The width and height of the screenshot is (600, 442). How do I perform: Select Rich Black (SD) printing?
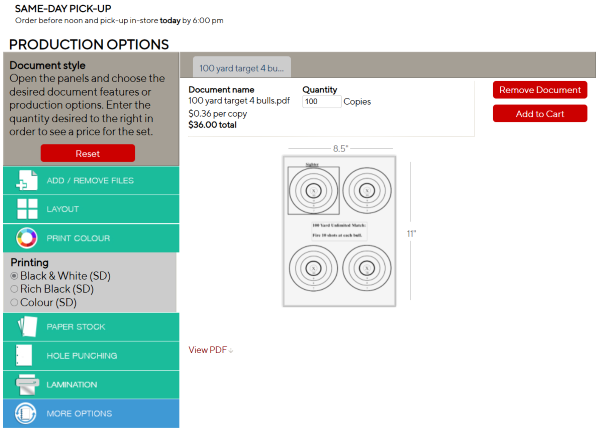(14, 289)
